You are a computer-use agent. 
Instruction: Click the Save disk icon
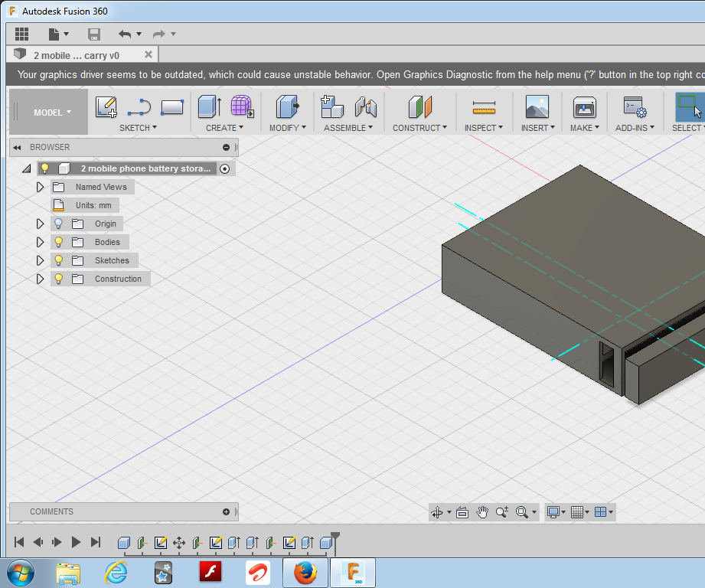click(x=94, y=34)
